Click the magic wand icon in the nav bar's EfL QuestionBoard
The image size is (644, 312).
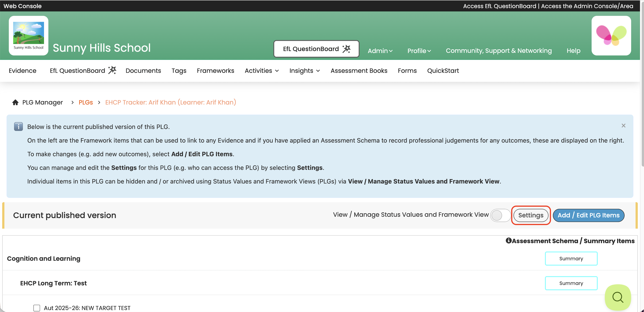[112, 70]
